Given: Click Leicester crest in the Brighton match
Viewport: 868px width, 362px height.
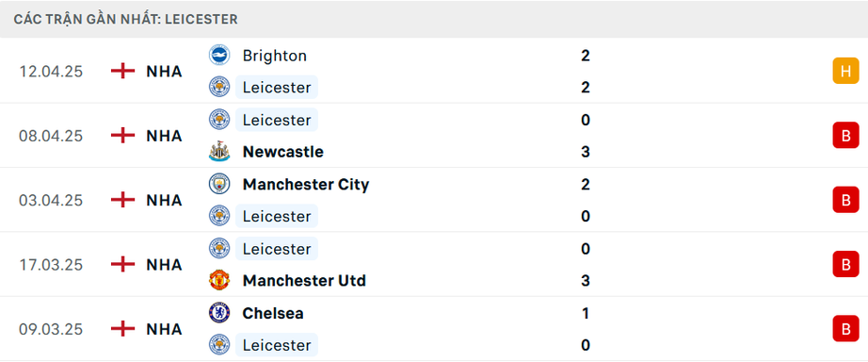Looking at the screenshot, I should point(219,87).
